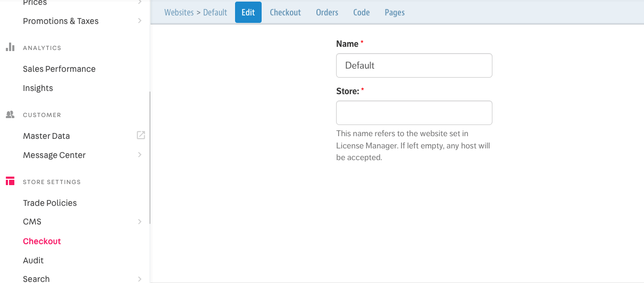Click the License Manager help text
This screenshot has height=283, width=644.
click(x=413, y=146)
